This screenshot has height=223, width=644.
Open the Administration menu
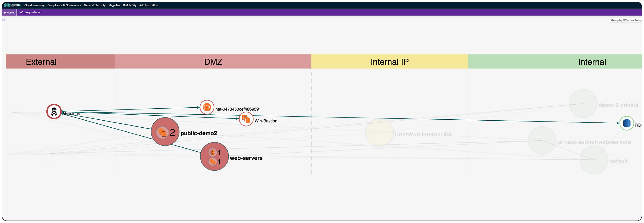148,5
